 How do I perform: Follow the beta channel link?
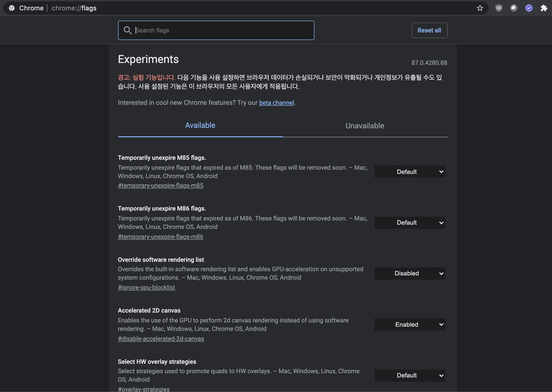tap(276, 103)
